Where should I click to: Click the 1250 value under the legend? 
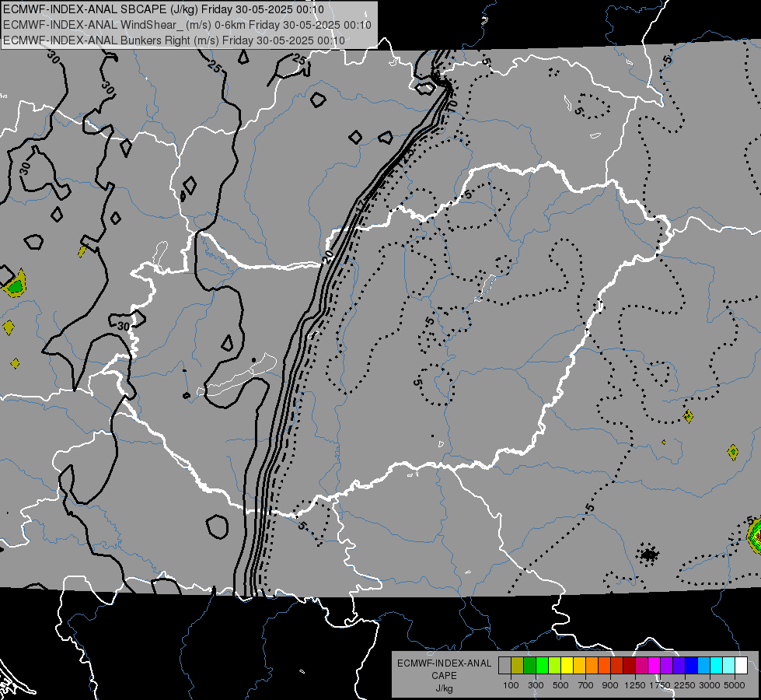click(x=635, y=685)
